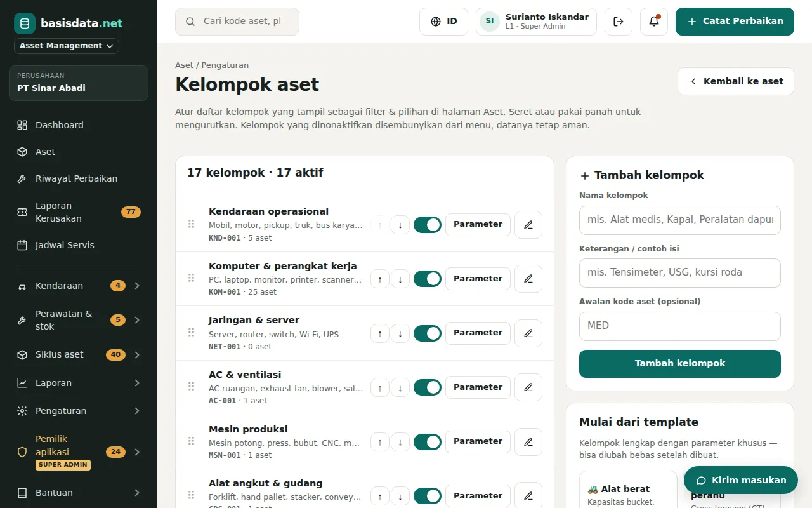Move Mesin produksi down one position
This screenshot has width=812, height=508.
pyautogui.click(x=400, y=442)
